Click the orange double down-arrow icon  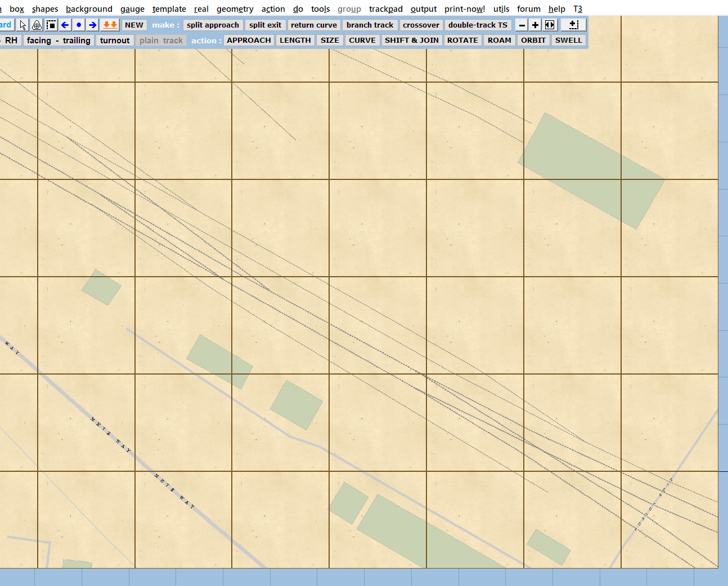point(110,25)
